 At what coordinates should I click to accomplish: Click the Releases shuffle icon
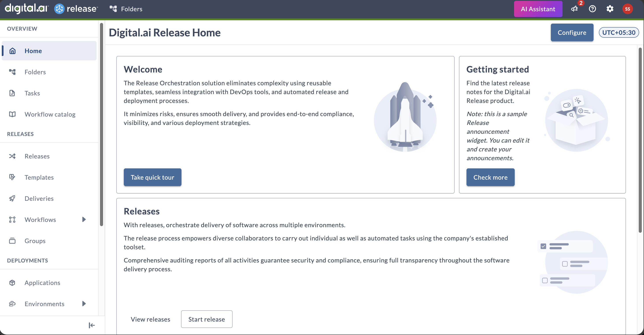(x=12, y=156)
